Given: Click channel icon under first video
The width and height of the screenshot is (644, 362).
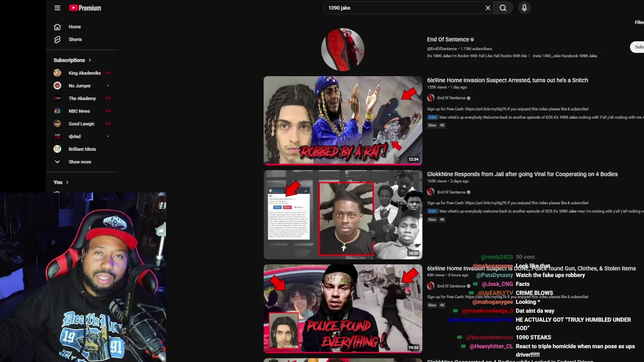Looking at the screenshot, I should click(431, 98).
